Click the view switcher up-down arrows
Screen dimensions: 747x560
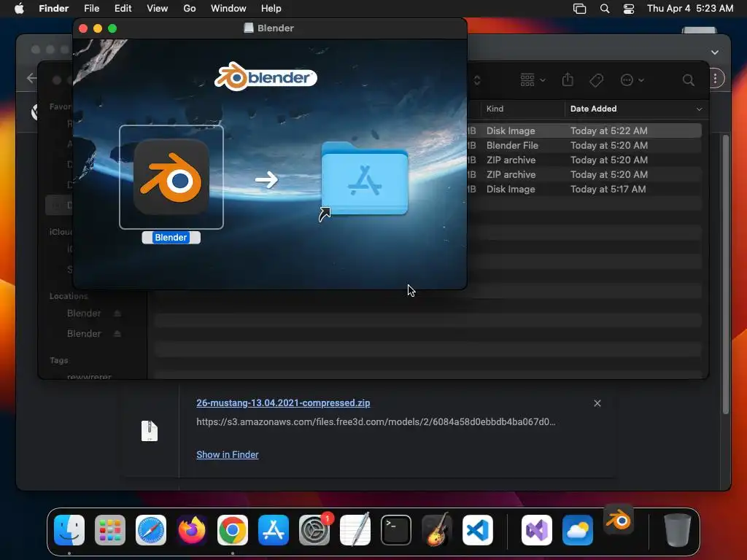click(x=477, y=80)
